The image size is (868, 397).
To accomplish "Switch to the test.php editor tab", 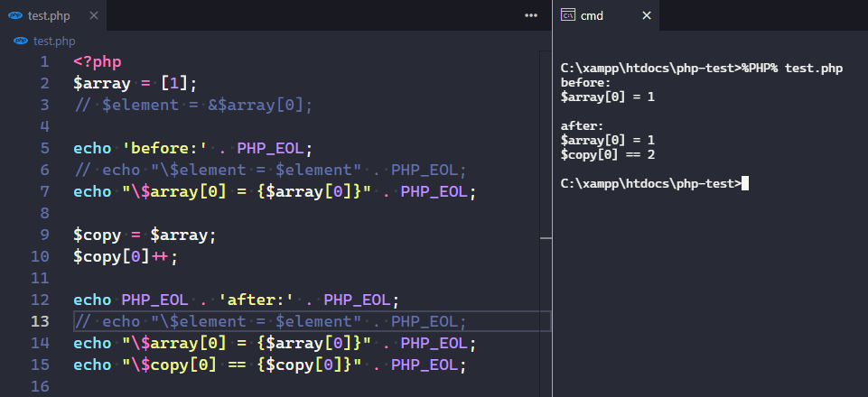I will 48,15.
